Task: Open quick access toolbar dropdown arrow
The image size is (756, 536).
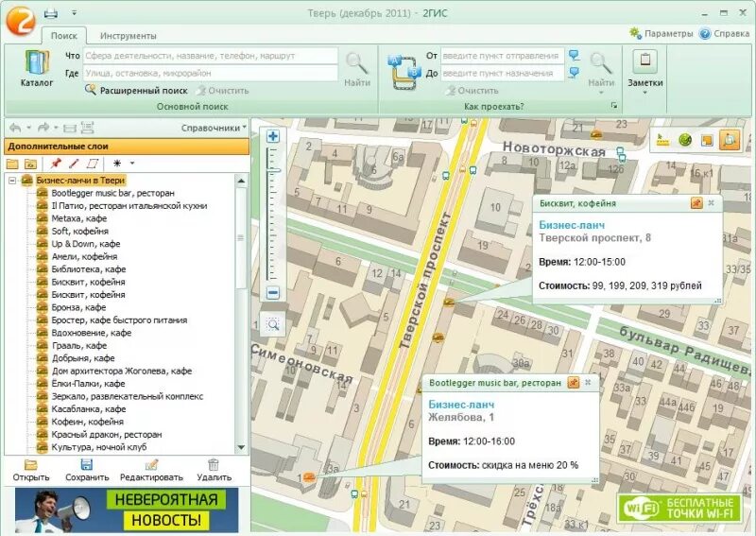Action: click(x=74, y=13)
